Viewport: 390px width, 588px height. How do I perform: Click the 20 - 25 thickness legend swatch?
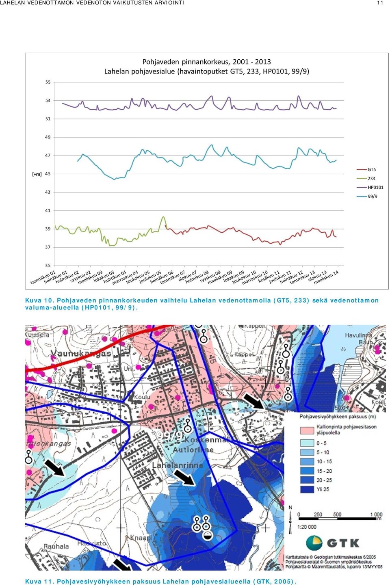pyautogui.click(x=307, y=480)
